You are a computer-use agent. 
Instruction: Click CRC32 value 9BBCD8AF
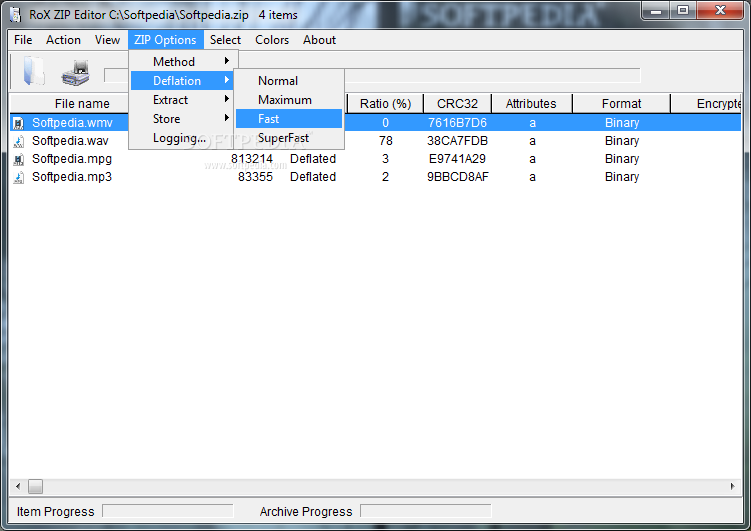point(458,177)
